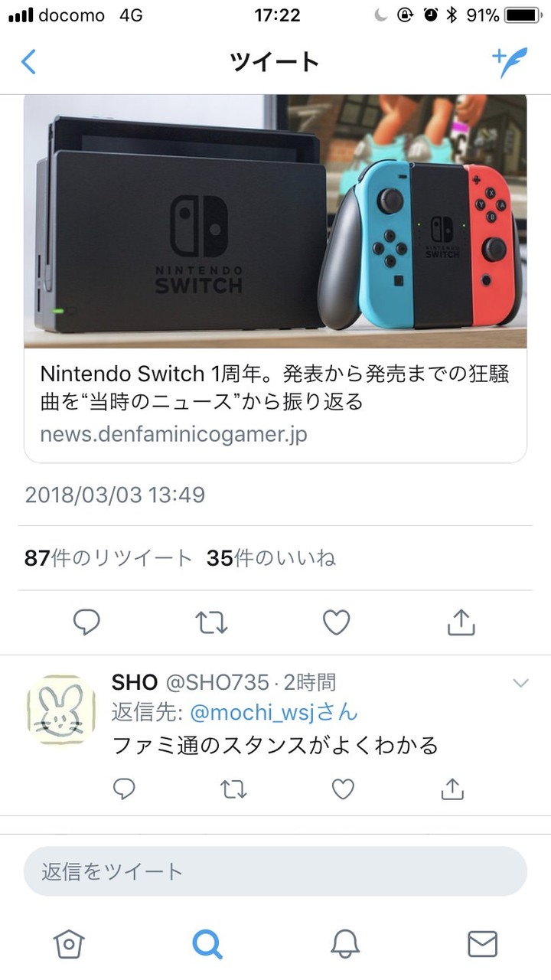Compose new tweet with feather icon
551x980 pixels.
(509, 62)
